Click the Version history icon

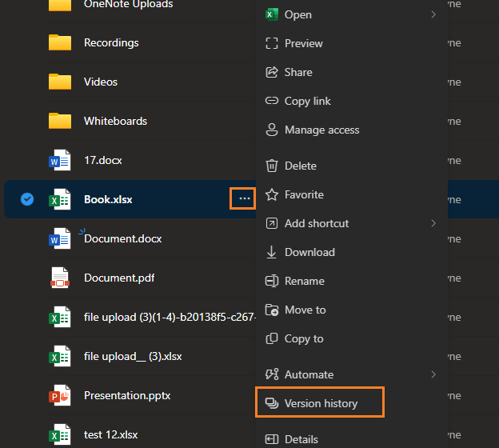click(272, 403)
